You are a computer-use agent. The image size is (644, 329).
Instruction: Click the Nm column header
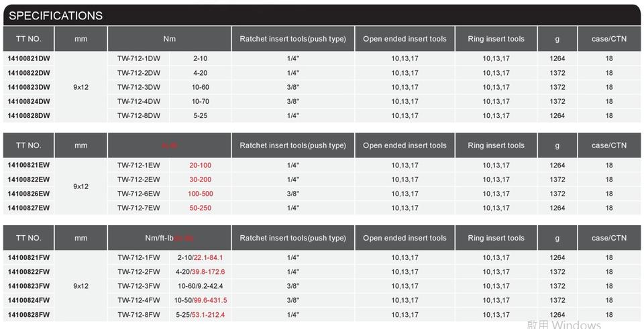pos(169,39)
